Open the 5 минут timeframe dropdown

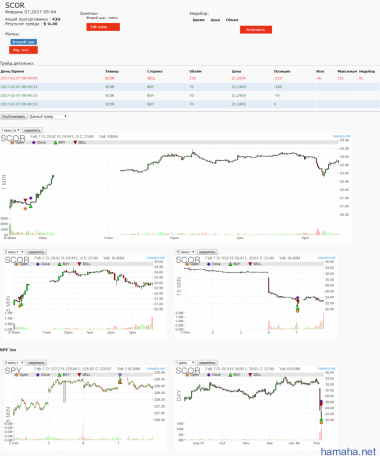[14, 252]
